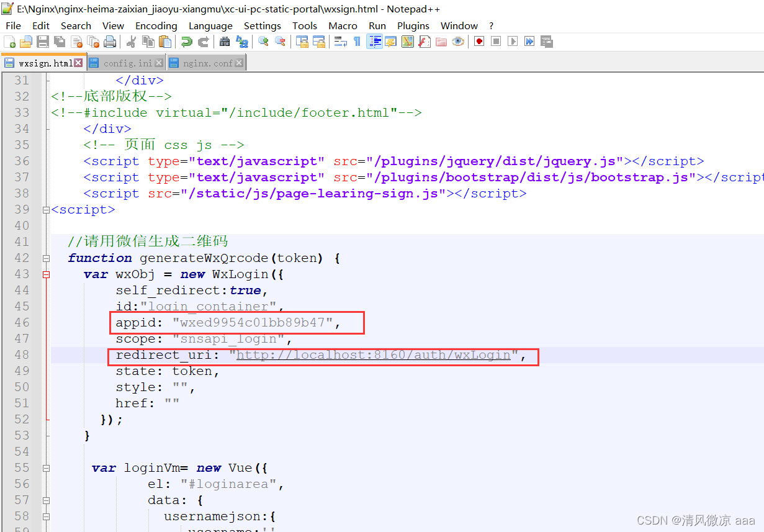
Task: Click line number 46 in the margin
Action: [22, 323]
